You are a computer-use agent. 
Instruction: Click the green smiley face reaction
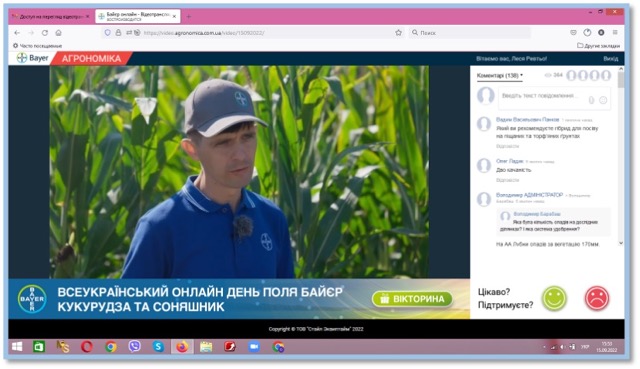pyautogui.click(x=554, y=298)
